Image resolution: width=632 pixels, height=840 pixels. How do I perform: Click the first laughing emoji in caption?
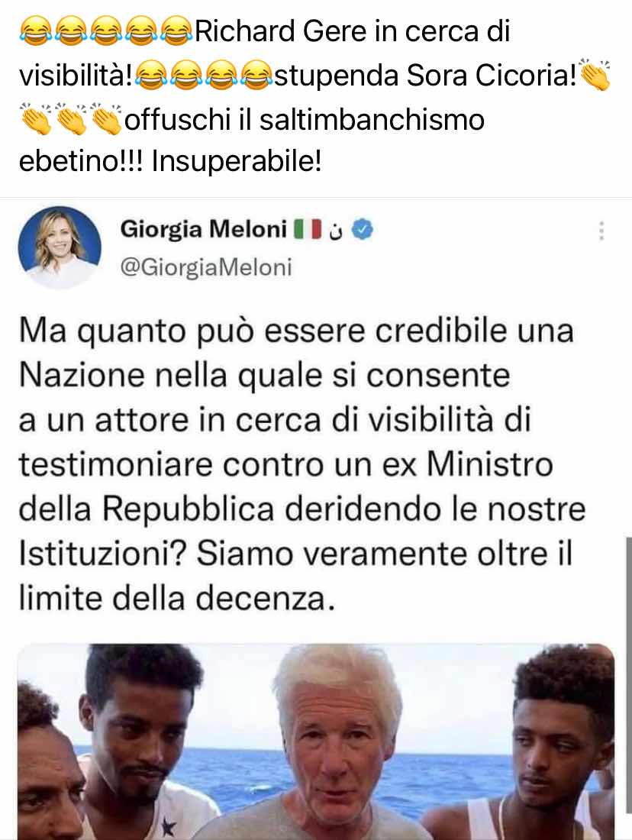pyautogui.click(x=35, y=31)
